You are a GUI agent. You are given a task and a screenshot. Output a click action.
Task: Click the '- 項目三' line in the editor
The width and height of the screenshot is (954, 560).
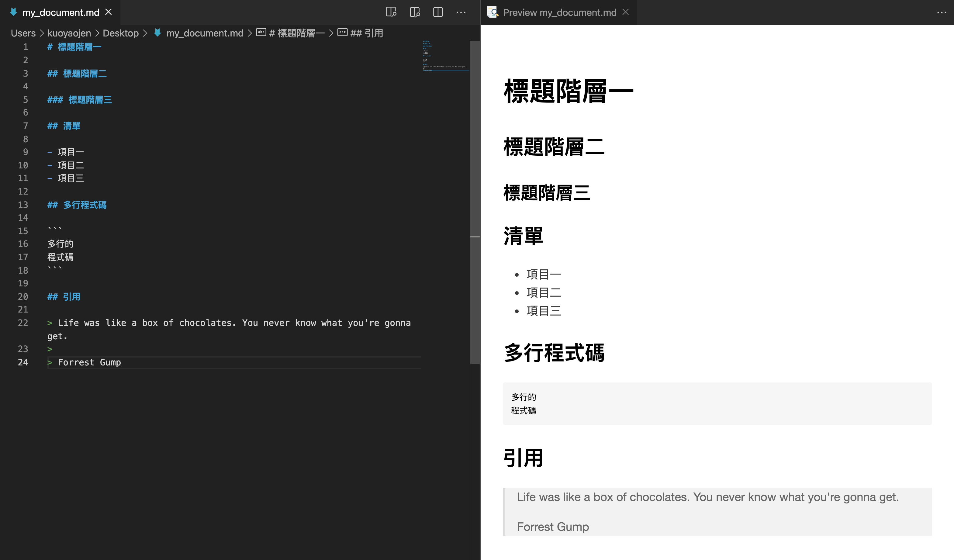pyautogui.click(x=65, y=178)
